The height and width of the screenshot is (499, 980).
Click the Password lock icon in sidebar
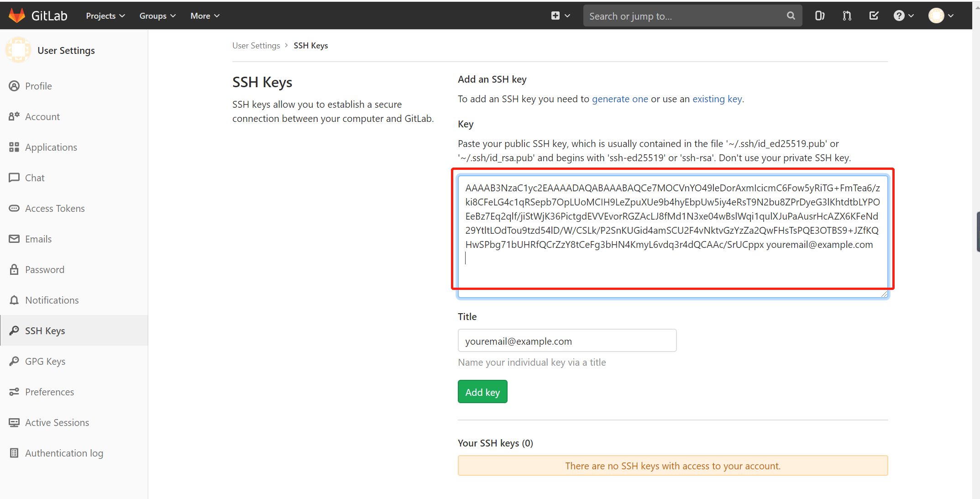14,269
